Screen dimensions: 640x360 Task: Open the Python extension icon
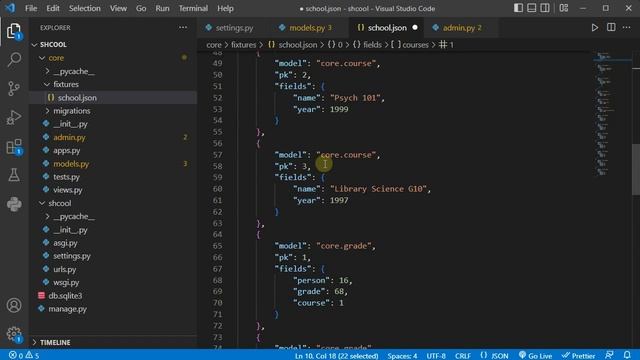14,204
